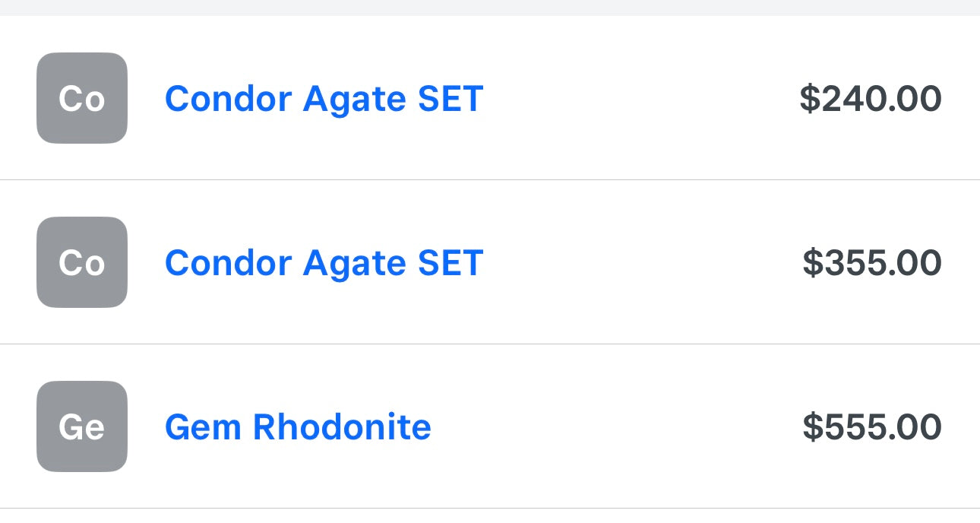The width and height of the screenshot is (980, 523).
Task: View the item that costs $555.00
Action: tap(298, 426)
